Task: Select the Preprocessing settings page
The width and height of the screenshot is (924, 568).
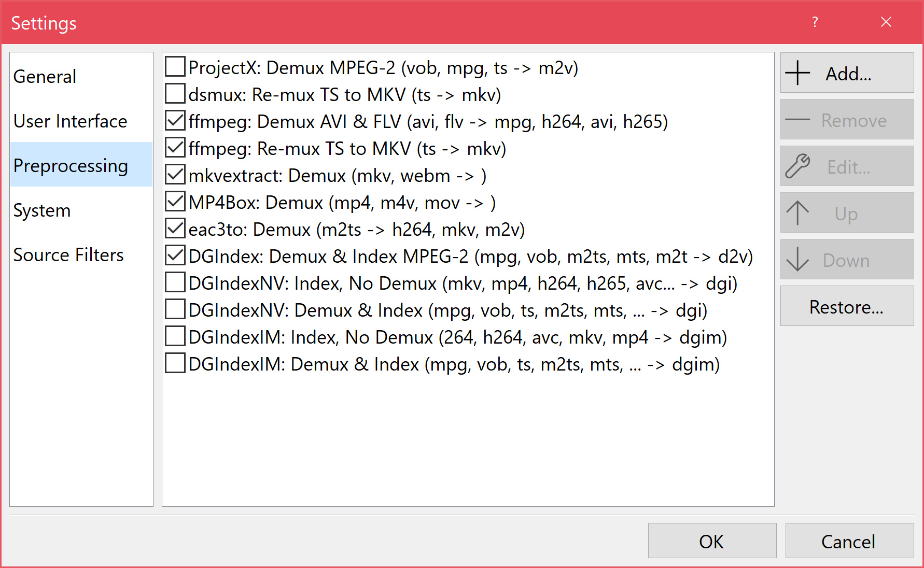Action: click(81, 165)
